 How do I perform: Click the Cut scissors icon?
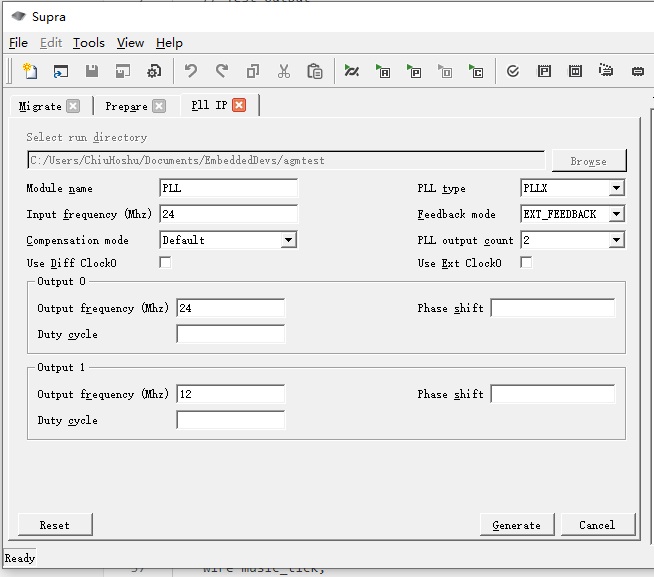pyautogui.click(x=284, y=71)
